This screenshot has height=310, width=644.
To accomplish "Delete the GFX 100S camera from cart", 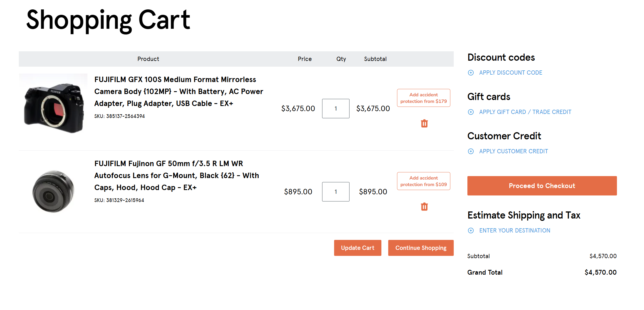I will click(x=424, y=123).
